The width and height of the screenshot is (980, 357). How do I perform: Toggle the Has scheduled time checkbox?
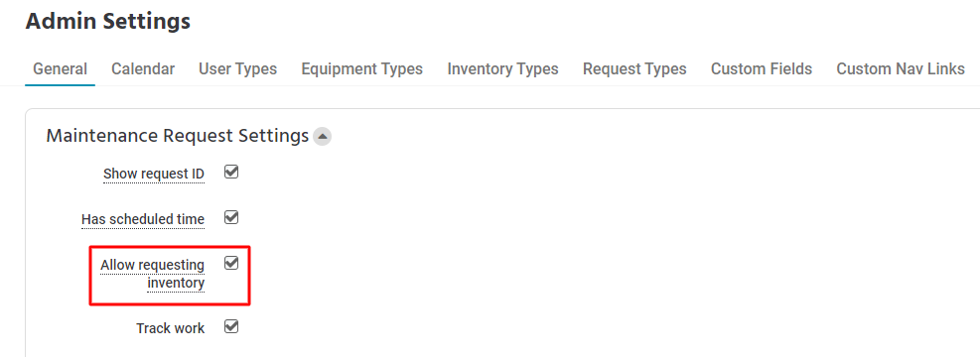(231, 218)
